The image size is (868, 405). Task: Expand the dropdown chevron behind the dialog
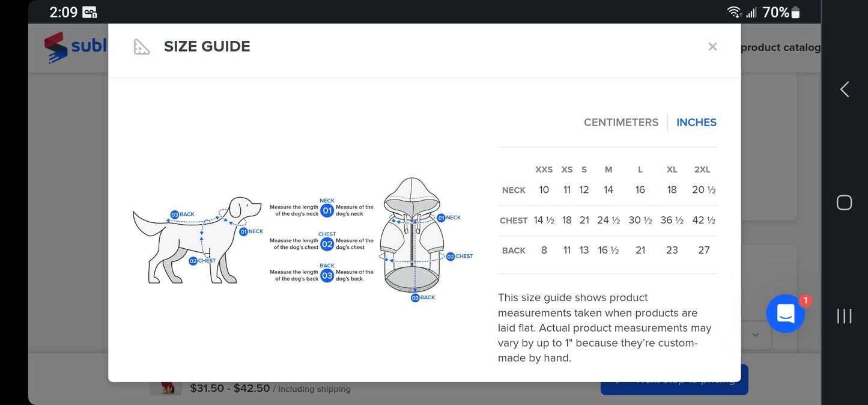pos(756,335)
